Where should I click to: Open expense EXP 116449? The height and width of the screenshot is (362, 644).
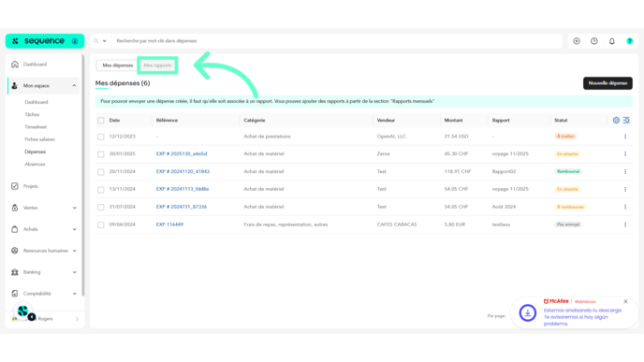(x=169, y=224)
